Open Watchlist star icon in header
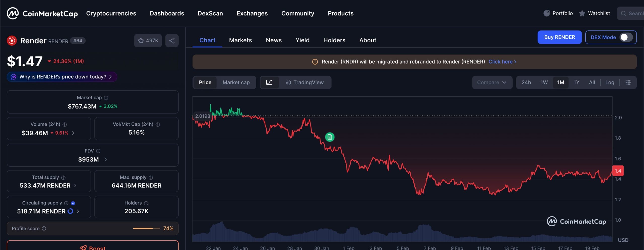This screenshot has height=250, width=644. (x=582, y=13)
